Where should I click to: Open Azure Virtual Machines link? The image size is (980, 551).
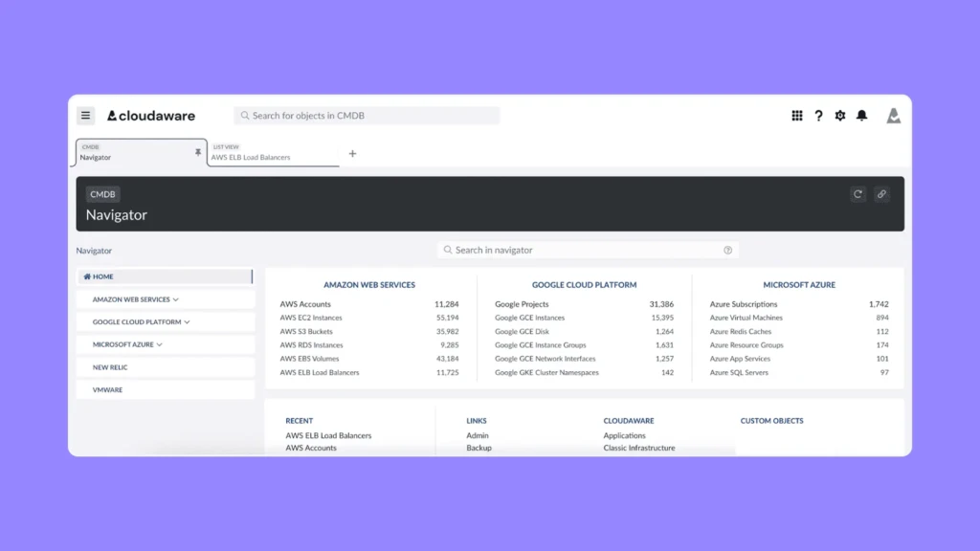click(x=746, y=318)
